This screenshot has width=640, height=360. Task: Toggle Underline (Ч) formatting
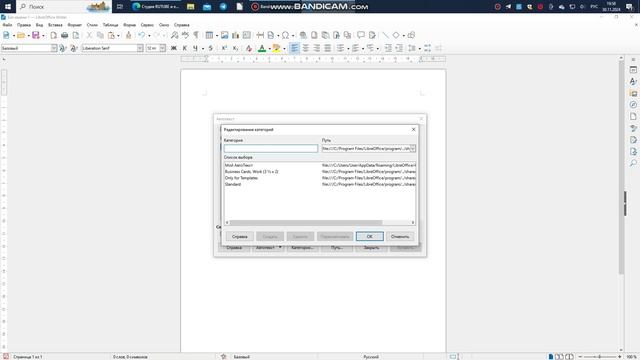click(196, 48)
